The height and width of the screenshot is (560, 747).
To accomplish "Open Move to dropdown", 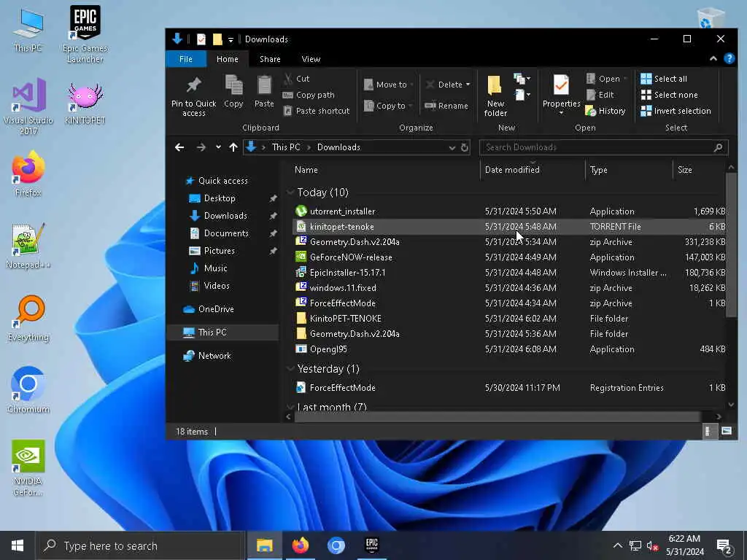I will (x=388, y=85).
